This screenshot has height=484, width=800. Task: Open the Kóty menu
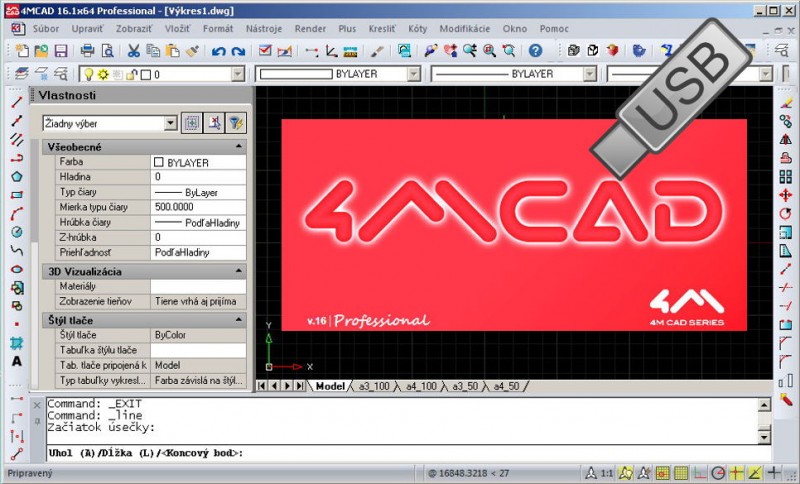point(417,29)
